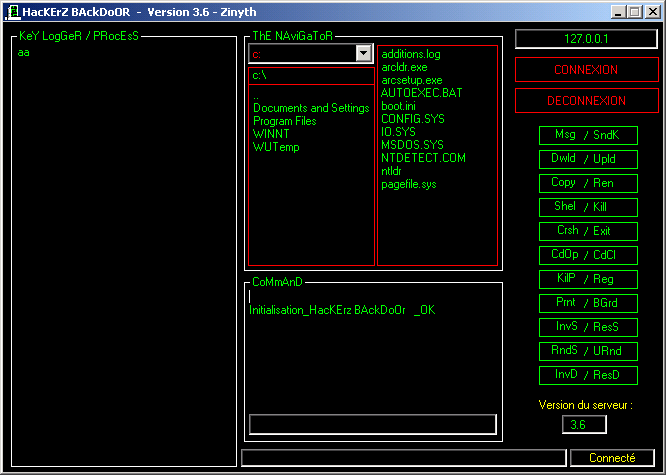Click the application icon in title bar
The height and width of the screenshot is (475, 666).
pyautogui.click(x=12, y=11)
